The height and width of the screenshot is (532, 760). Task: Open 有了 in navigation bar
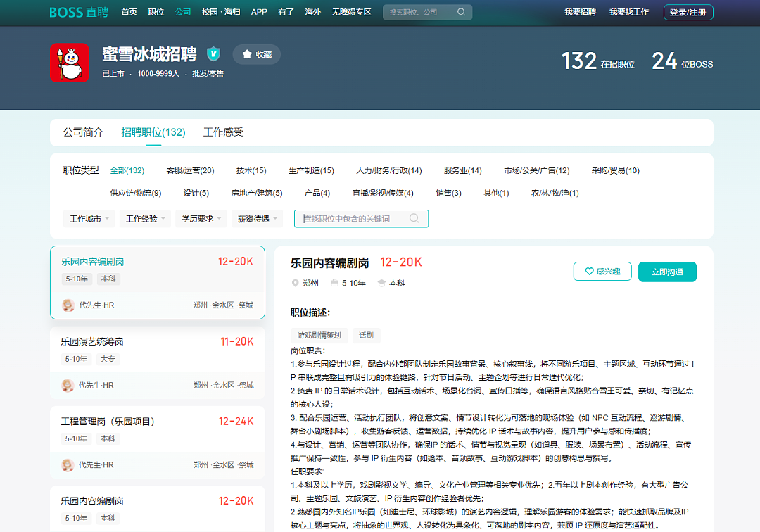(286, 12)
